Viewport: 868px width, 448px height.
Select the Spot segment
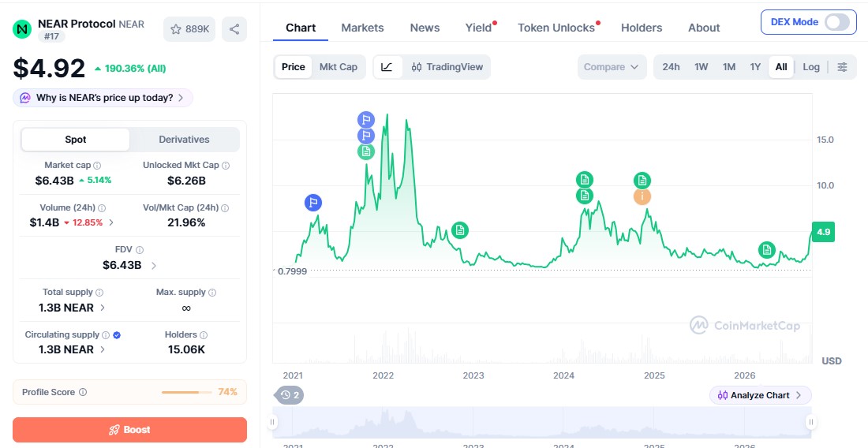point(75,140)
